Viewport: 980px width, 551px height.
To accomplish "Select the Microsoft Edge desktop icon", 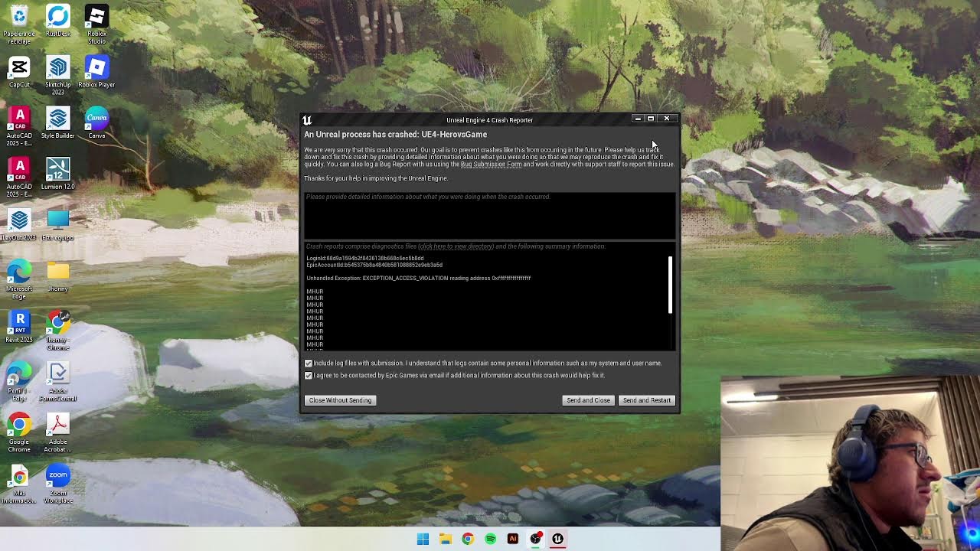I will tap(19, 279).
